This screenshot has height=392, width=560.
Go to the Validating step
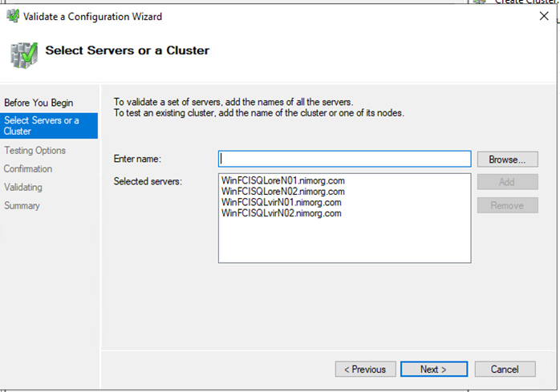tap(23, 187)
